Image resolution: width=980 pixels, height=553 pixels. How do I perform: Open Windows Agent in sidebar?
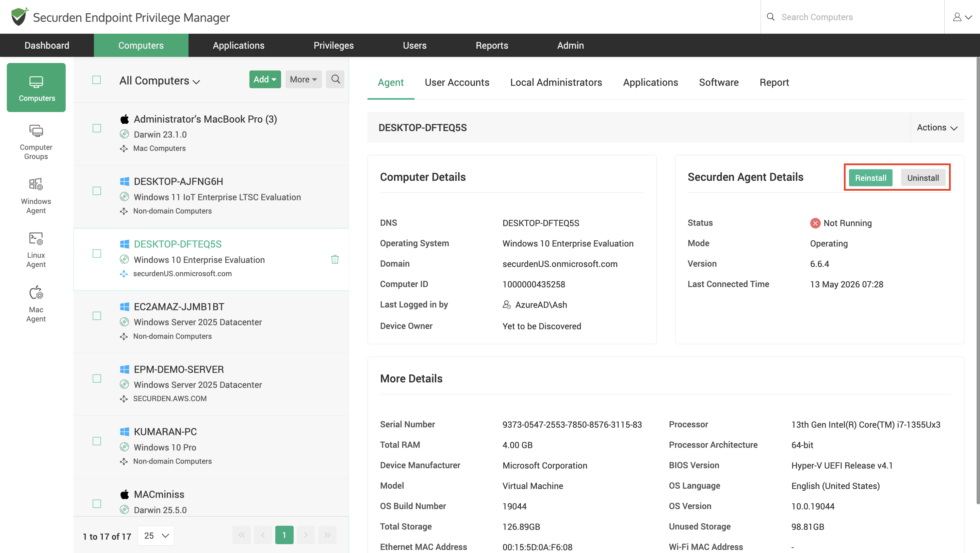36,196
